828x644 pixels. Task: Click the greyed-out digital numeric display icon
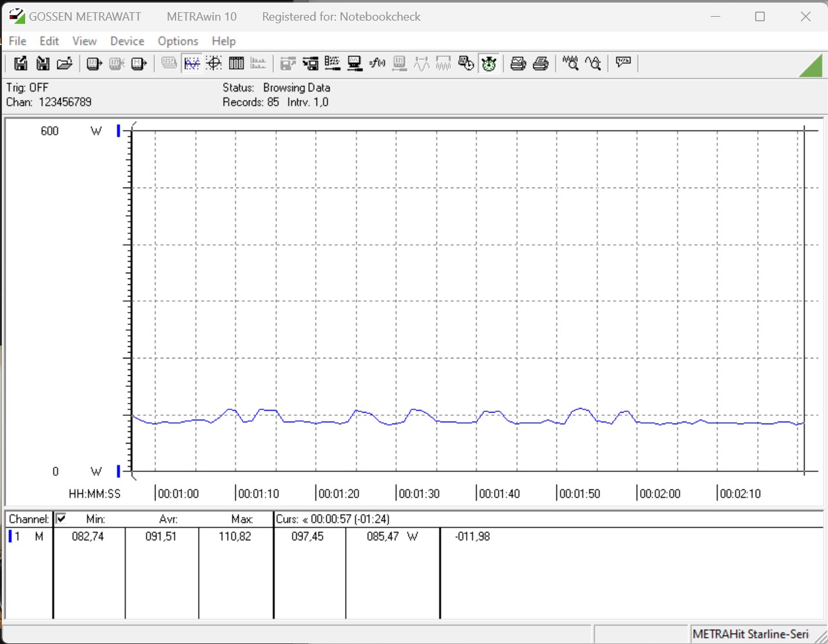169,63
